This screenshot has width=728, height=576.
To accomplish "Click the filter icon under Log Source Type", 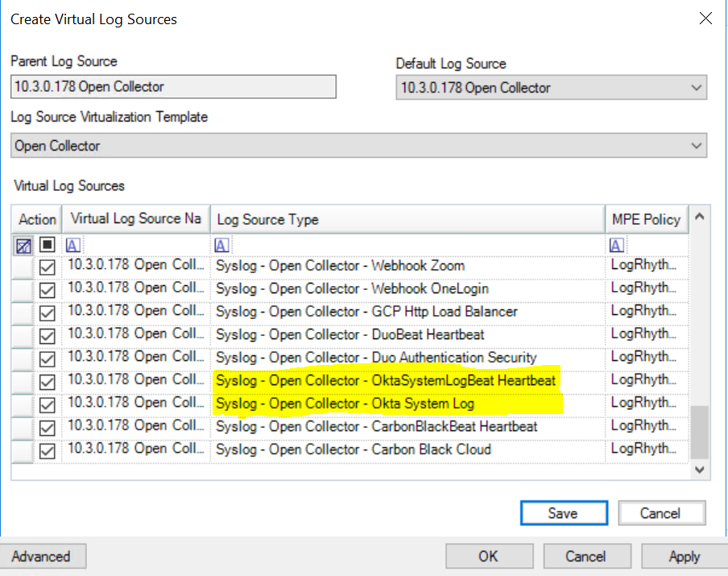I will coord(221,245).
